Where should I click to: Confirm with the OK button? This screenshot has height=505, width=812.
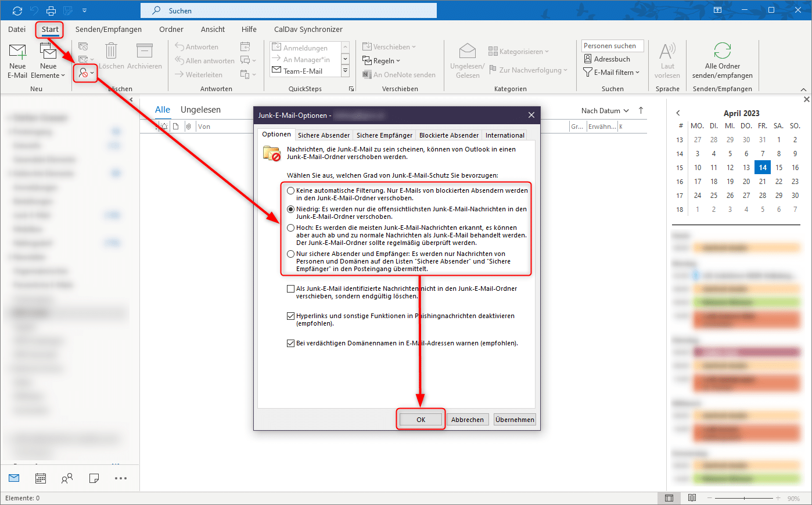(x=420, y=419)
